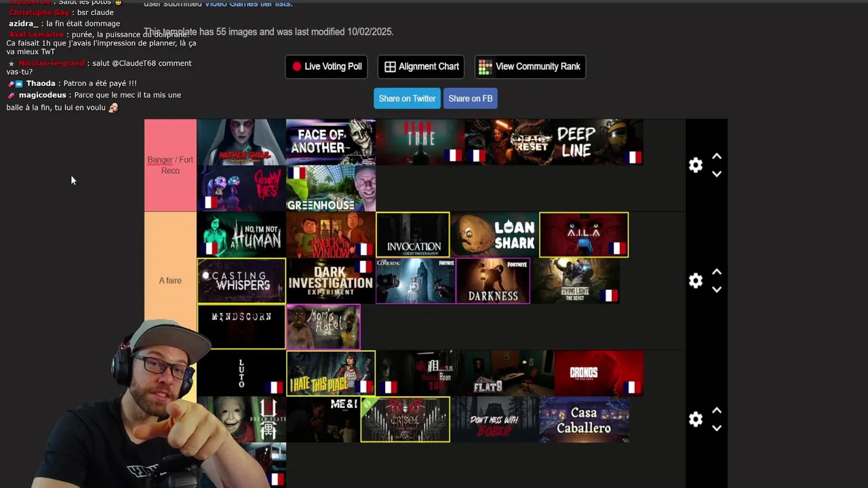Open the Alignment Chart button
The height and width of the screenshot is (488, 868).
pos(421,66)
